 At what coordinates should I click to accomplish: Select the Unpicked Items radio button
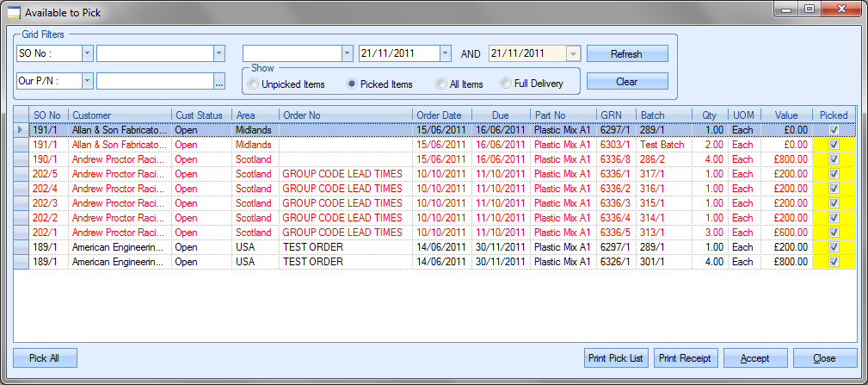click(253, 84)
